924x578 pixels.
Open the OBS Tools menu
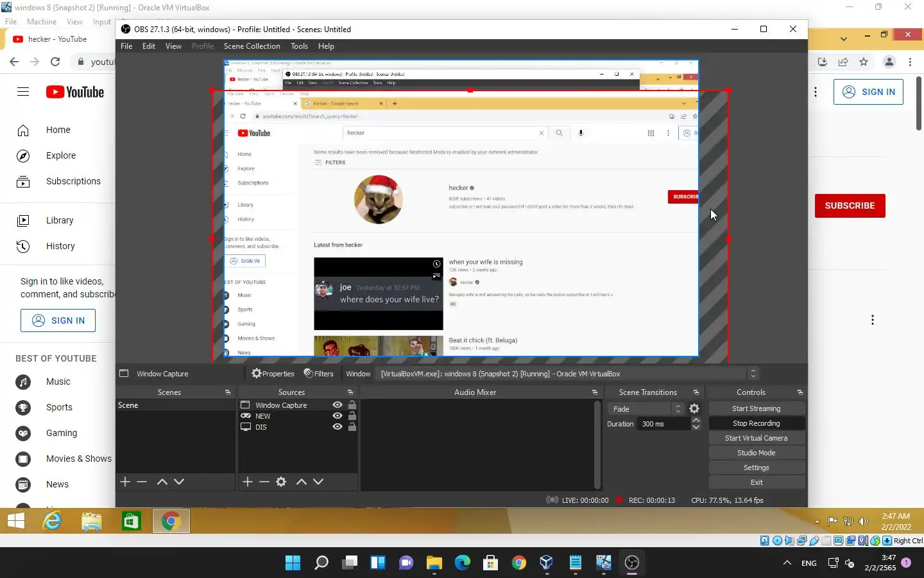(x=300, y=46)
